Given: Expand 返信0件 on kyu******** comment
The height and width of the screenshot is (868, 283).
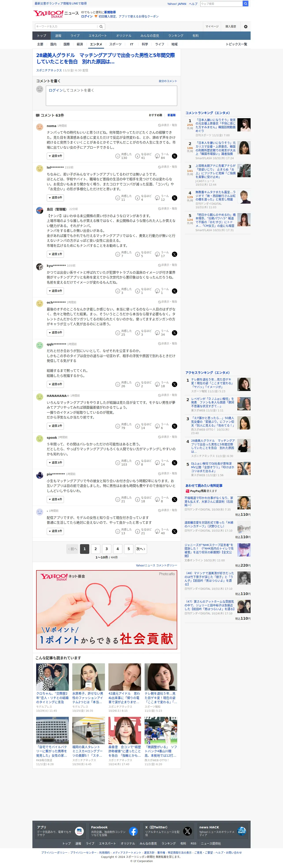Looking at the screenshot, I should (x=55, y=291).
